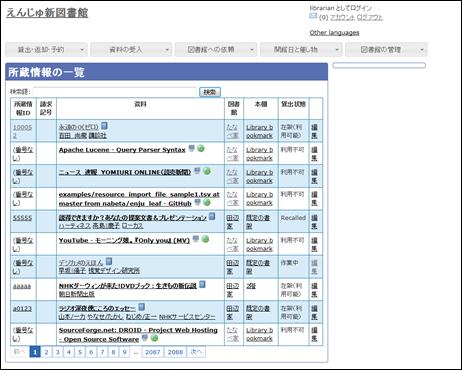The image size is (462, 370).
Task: Click green globe icon beside YouTube title
Action: tap(205, 239)
